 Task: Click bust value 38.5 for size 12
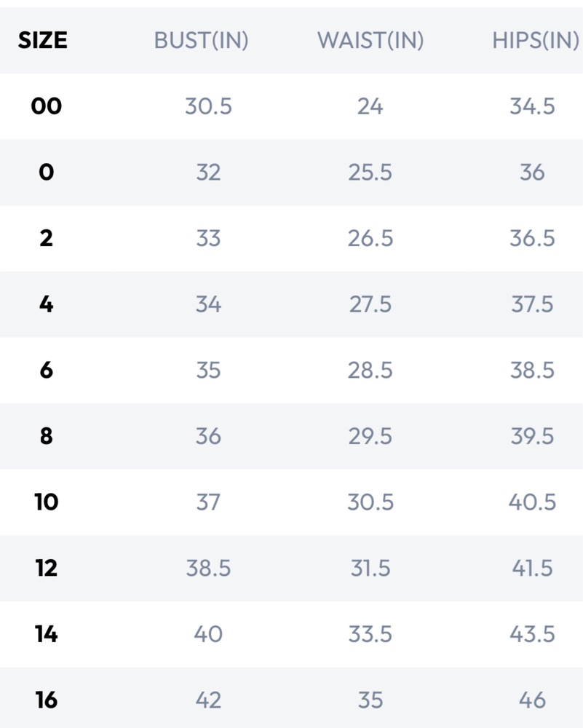point(208,568)
